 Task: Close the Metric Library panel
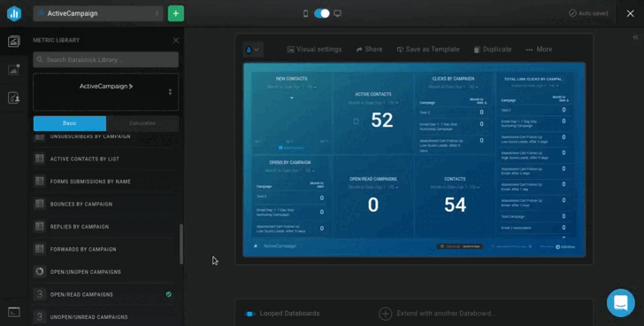[x=176, y=40]
